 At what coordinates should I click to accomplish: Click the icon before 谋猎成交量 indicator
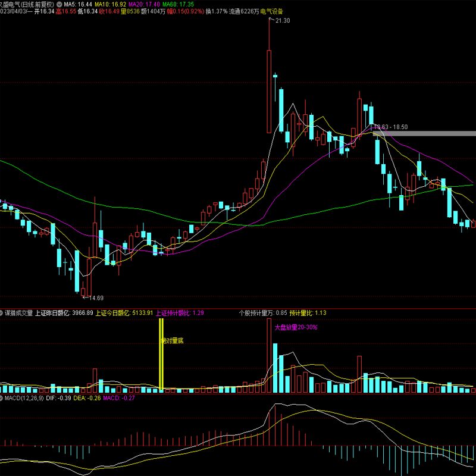tap(2, 312)
